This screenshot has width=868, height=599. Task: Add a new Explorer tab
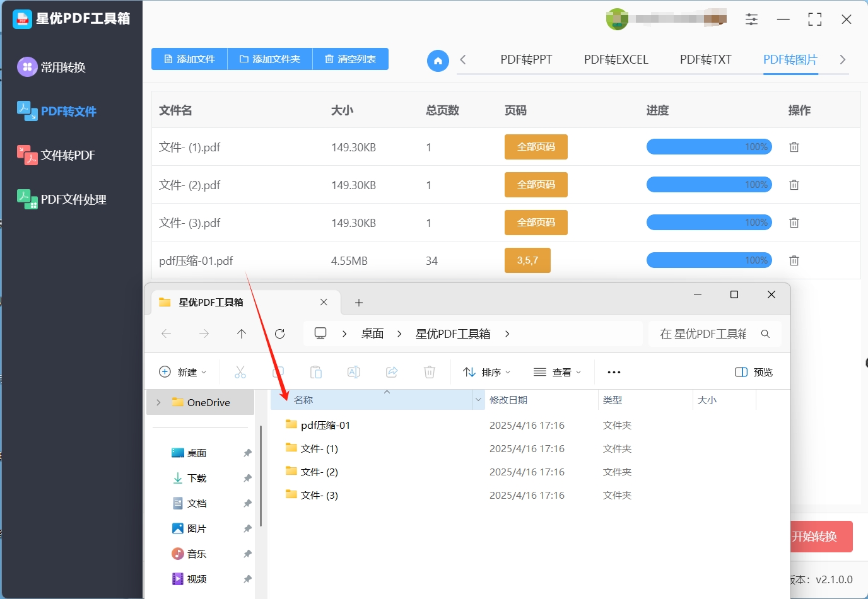pyautogui.click(x=359, y=303)
